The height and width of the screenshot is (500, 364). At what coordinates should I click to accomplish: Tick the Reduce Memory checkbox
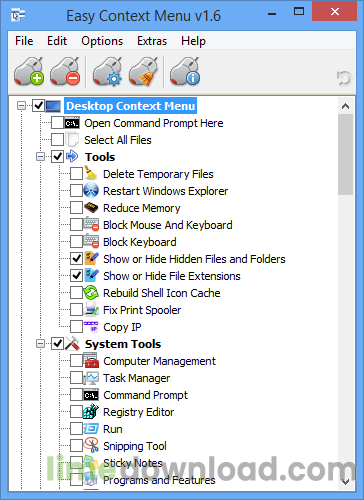pyautogui.click(x=76, y=208)
